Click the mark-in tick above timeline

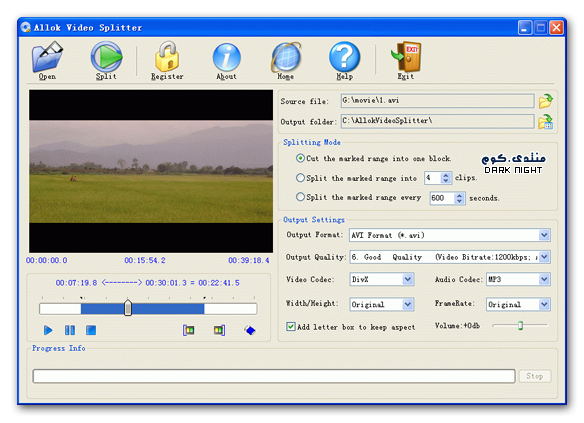82,298
